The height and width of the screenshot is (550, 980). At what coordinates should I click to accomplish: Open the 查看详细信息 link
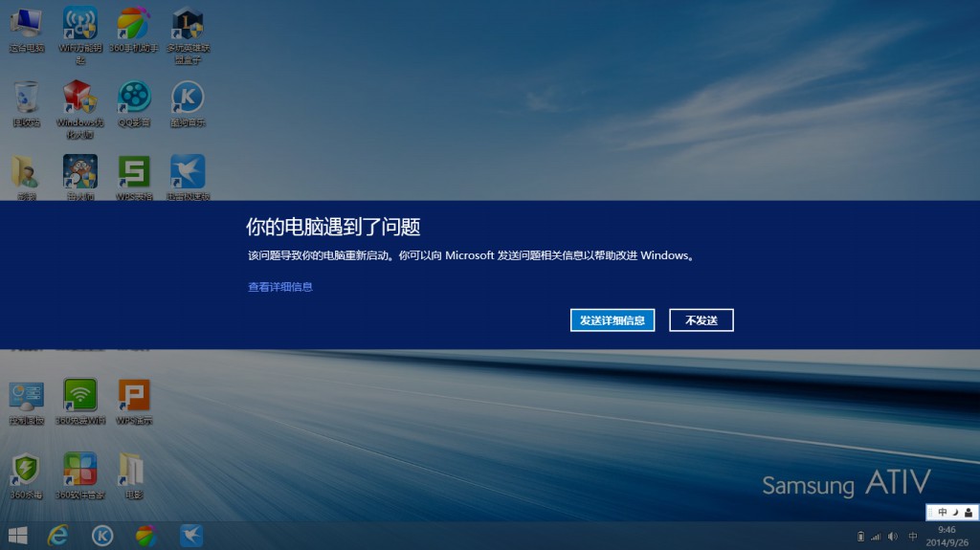tap(280, 287)
